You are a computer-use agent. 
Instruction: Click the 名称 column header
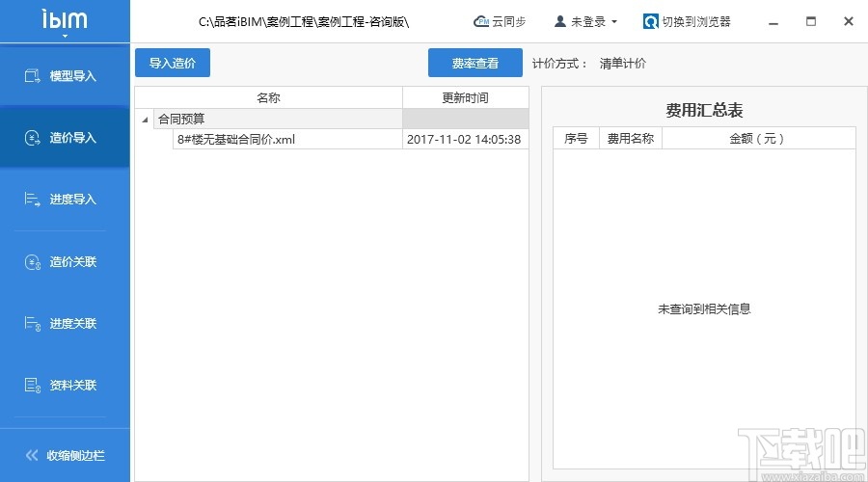coord(268,98)
